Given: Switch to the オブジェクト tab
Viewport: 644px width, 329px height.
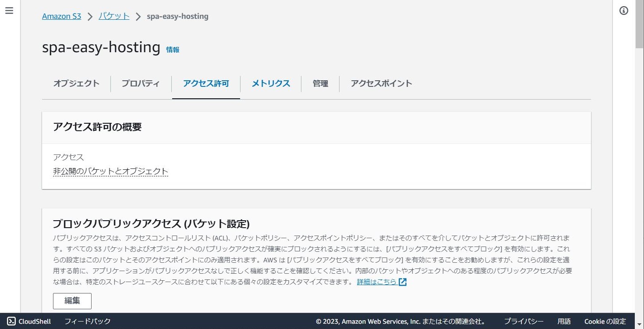Looking at the screenshot, I should [76, 83].
